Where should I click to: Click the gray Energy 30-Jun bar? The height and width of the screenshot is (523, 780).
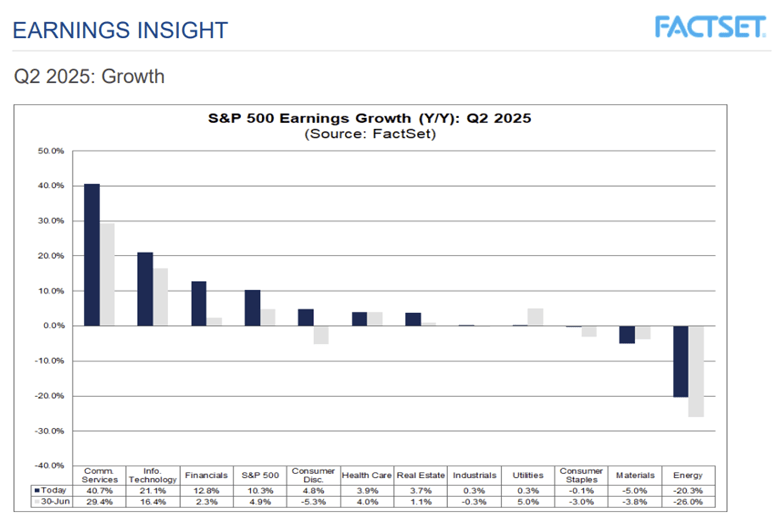click(696, 371)
